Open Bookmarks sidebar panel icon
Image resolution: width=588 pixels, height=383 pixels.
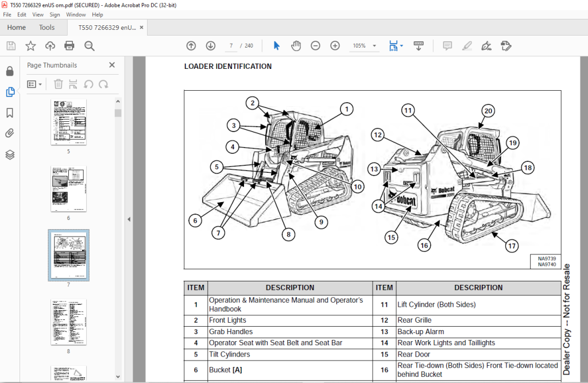pyautogui.click(x=10, y=113)
